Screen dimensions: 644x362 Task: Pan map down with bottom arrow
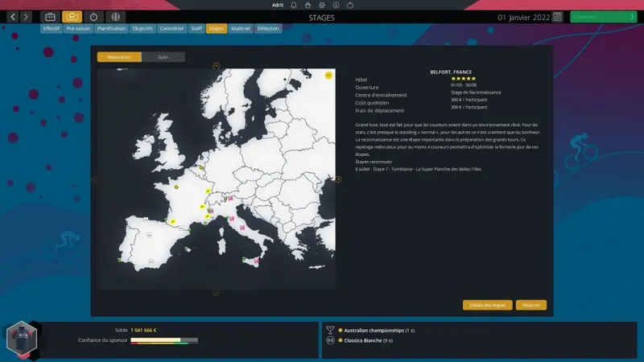coord(216,293)
